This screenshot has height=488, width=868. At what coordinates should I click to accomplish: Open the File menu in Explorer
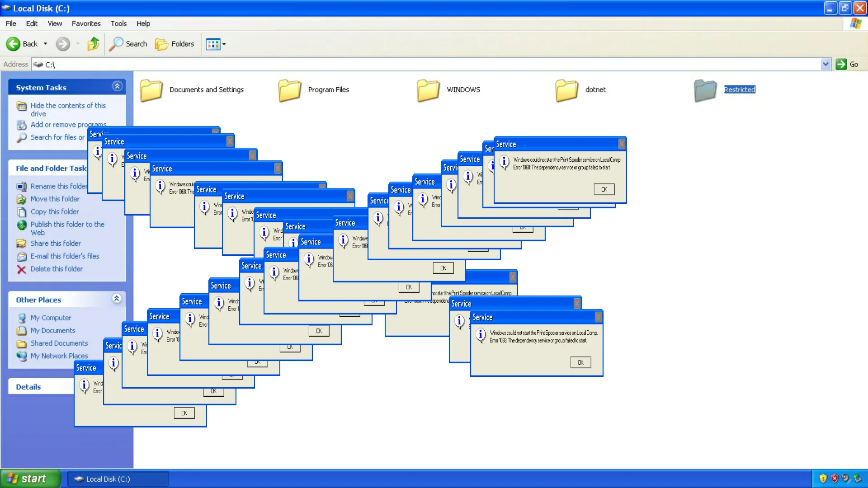10,23
